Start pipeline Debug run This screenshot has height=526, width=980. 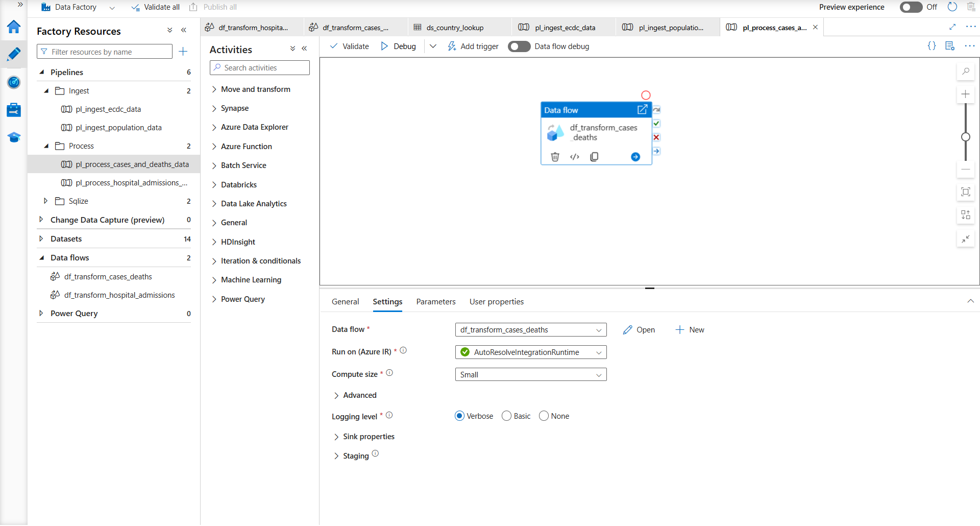coord(399,46)
